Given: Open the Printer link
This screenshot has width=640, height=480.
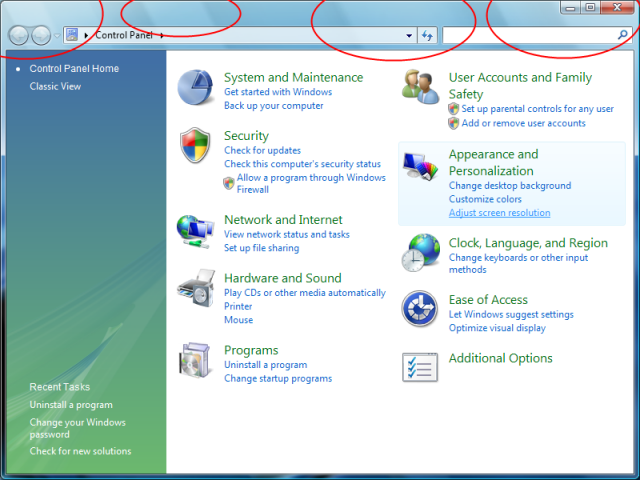Looking at the screenshot, I should tap(238, 307).
